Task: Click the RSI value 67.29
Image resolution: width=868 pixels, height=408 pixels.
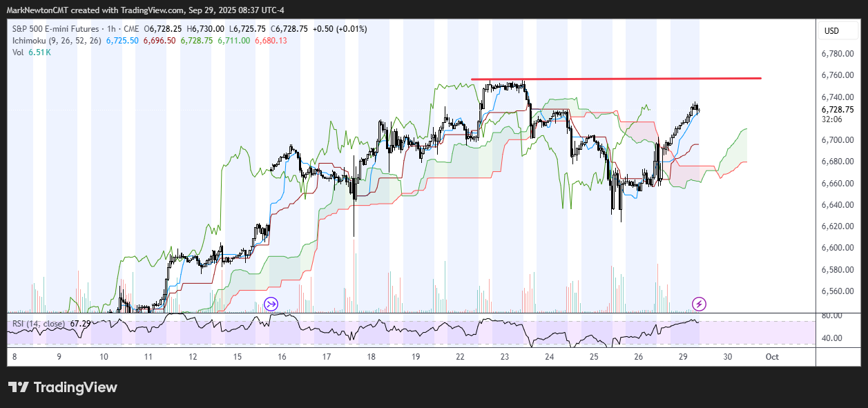Action: [80, 323]
